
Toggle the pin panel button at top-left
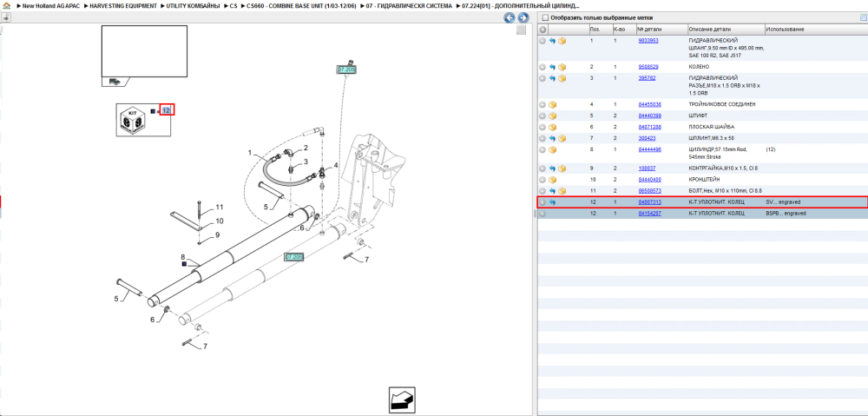(x=6, y=17)
